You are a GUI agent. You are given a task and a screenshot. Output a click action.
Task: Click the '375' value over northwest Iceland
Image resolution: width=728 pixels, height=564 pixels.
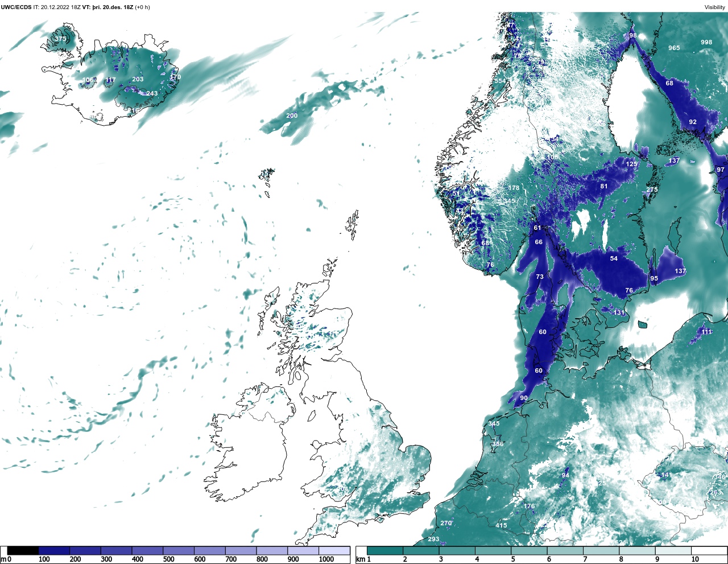coord(60,39)
